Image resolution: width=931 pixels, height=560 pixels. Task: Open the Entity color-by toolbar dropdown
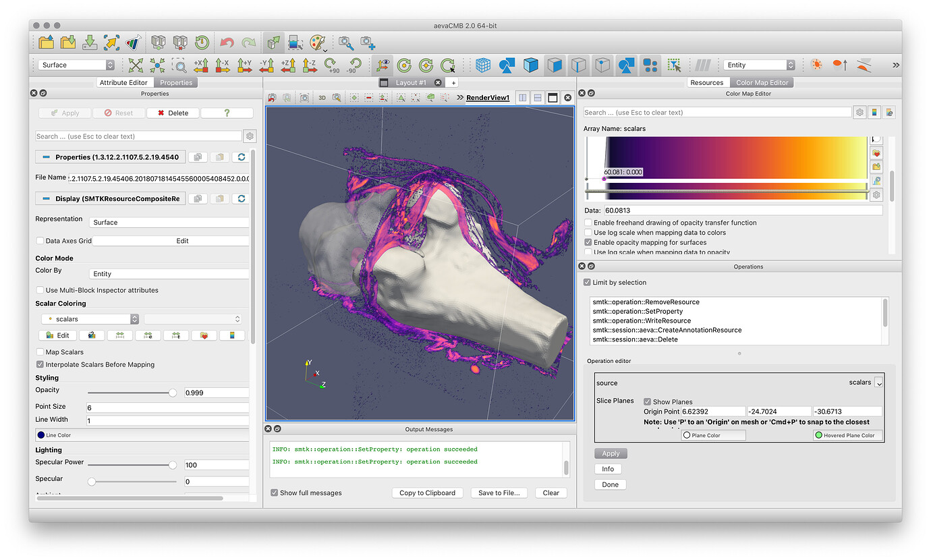point(760,65)
